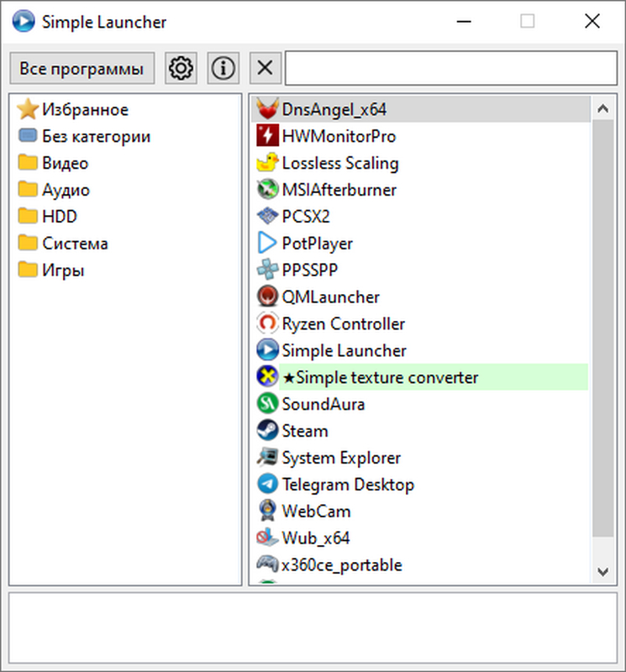Click the Wub_x64 icon
Image resolution: width=626 pixels, height=672 pixels.
[267, 538]
